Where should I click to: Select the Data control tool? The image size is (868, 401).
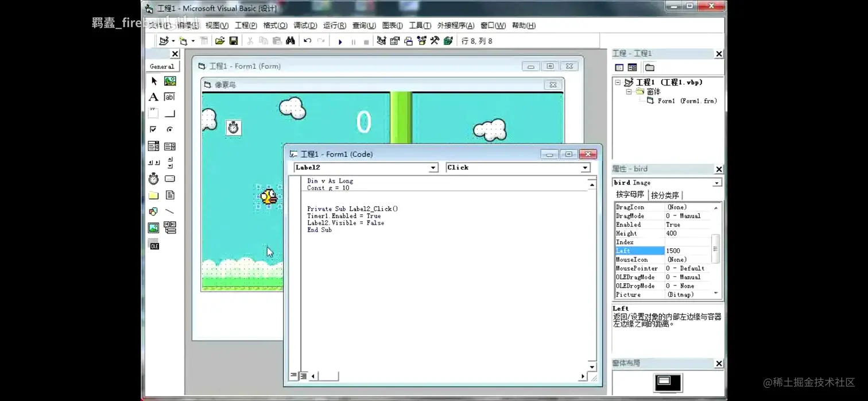170,228
